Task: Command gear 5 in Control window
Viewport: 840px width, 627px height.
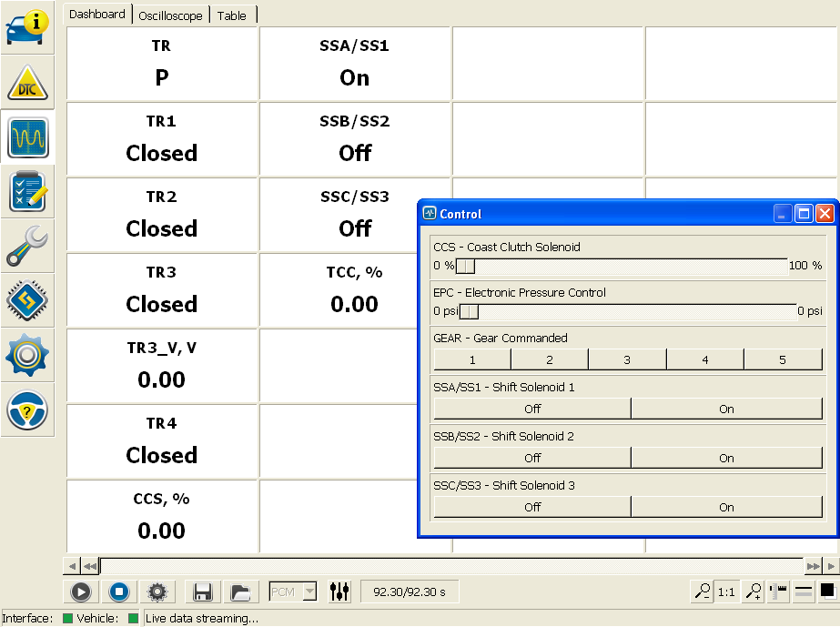Action: click(x=783, y=360)
